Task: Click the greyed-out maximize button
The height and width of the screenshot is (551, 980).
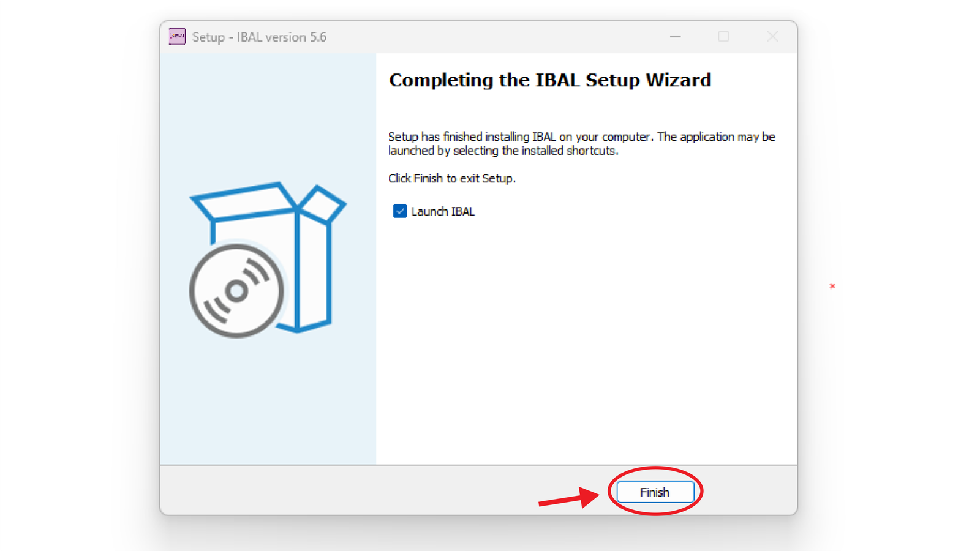Action: (x=723, y=37)
